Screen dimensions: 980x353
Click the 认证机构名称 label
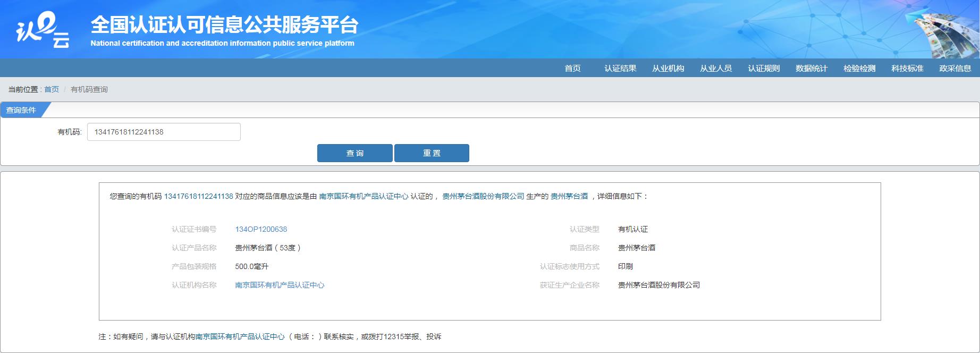194,285
